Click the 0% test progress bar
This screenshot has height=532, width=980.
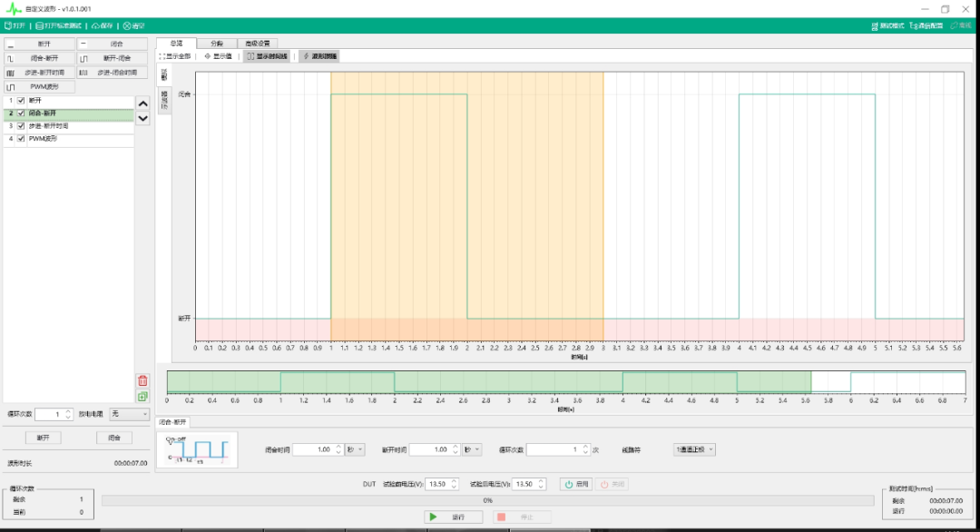[487, 500]
